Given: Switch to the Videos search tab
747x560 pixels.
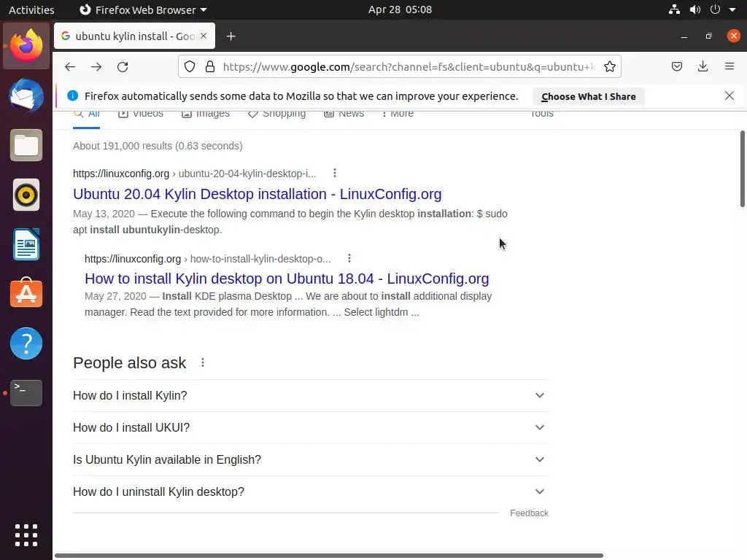Looking at the screenshot, I should 141,114.
